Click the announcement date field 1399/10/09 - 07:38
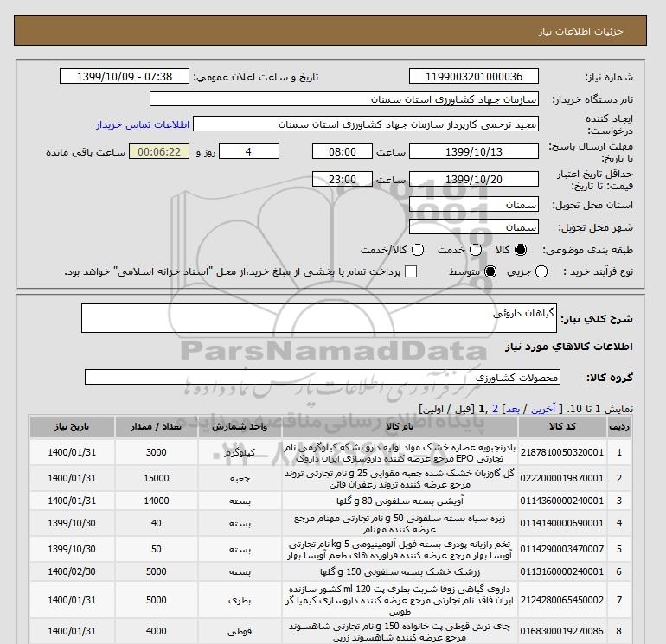The image size is (666, 644). point(125,77)
